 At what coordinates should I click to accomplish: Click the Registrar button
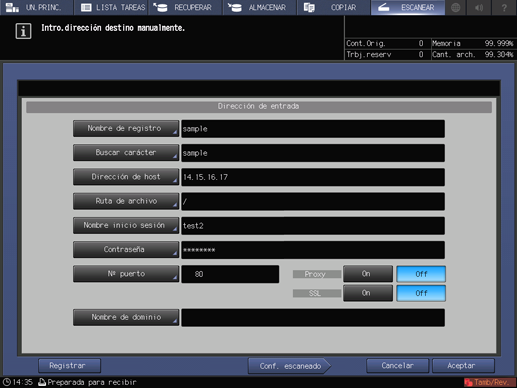point(69,366)
